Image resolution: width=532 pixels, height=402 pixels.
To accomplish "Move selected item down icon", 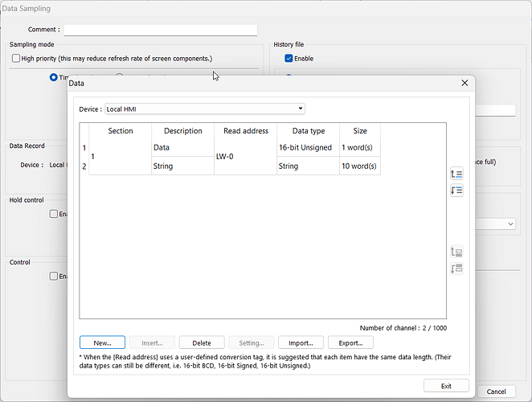I will click(456, 190).
